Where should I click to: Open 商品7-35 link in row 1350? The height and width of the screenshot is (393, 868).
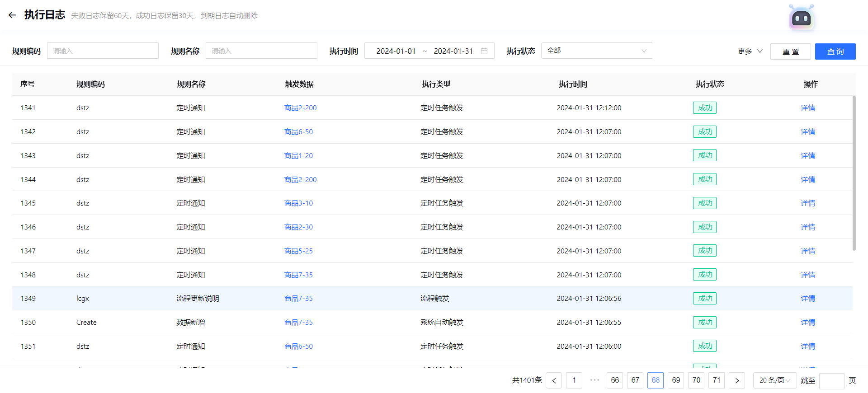[x=298, y=322]
